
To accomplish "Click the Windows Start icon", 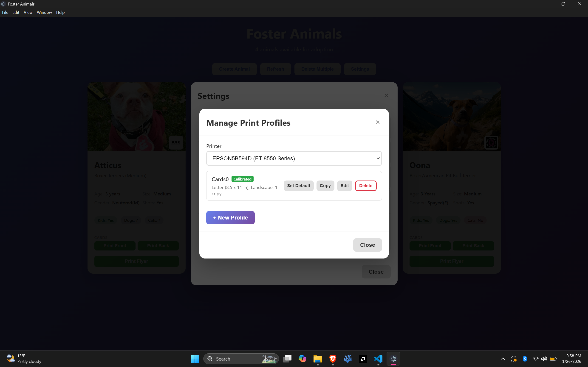I will coord(195,359).
